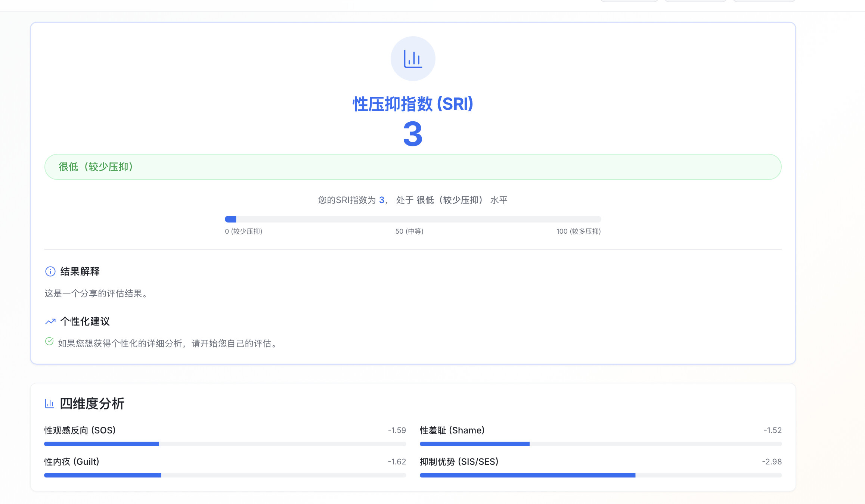Click the blue 3 in the SRI sentence
The width and height of the screenshot is (865, 504).
[x=381, y=200]
